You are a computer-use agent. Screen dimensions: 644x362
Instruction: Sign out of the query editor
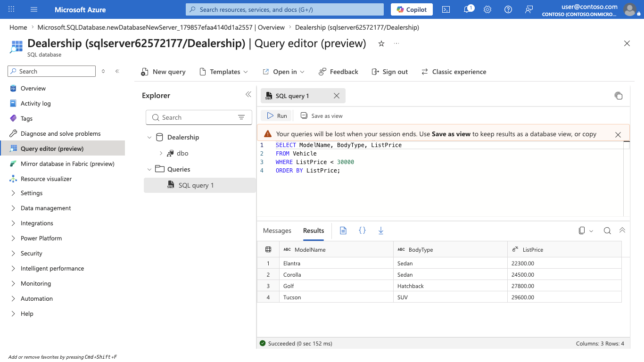click(x=390, y=72)
